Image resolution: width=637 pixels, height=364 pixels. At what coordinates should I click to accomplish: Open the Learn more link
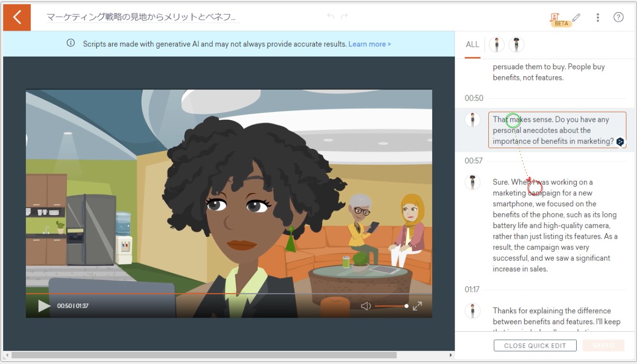369,44
